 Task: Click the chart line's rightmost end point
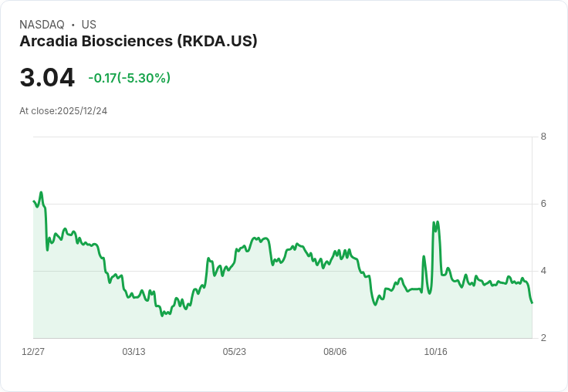(532, 303)
